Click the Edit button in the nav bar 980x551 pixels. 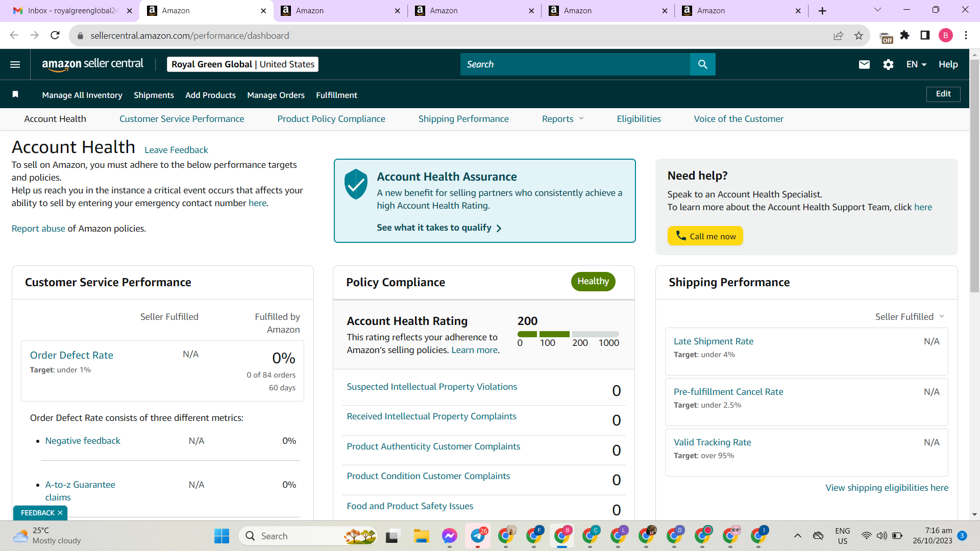click(x=943, y=94)
